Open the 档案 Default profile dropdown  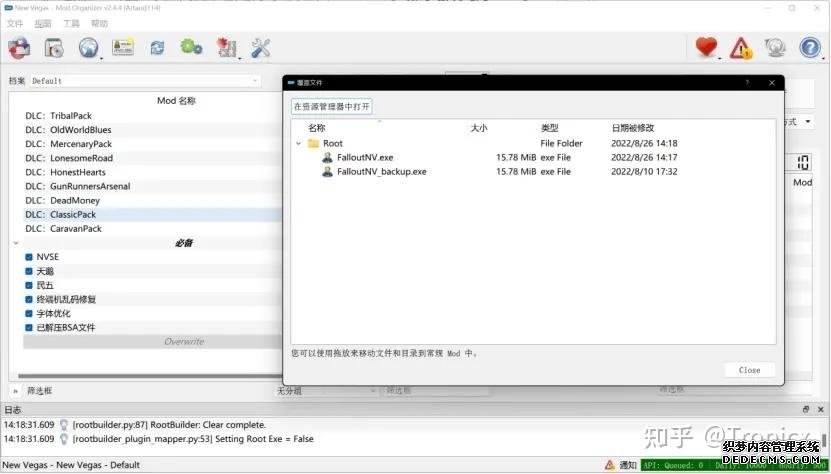point(145,81)
